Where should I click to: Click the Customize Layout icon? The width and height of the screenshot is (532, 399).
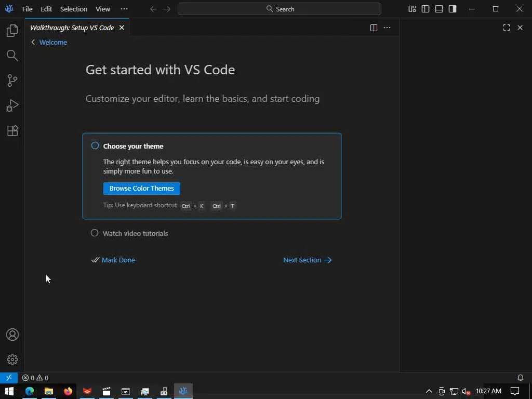[412, 9]
